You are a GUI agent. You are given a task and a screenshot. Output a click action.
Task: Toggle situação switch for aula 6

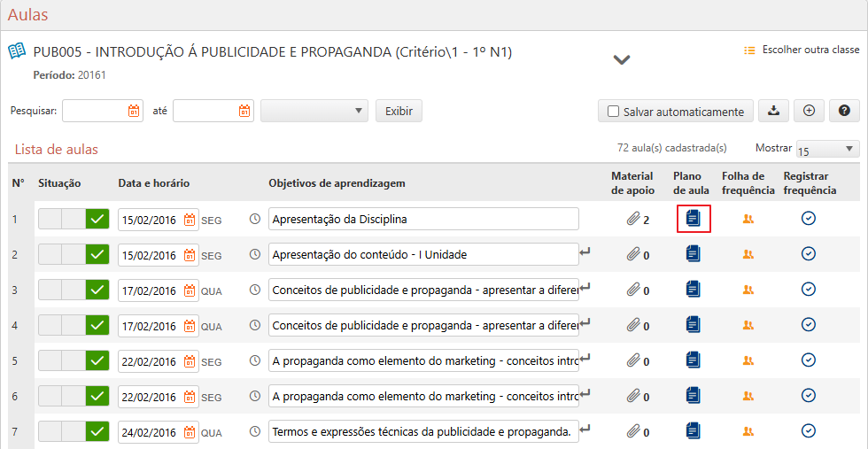[x=74, y=396]
